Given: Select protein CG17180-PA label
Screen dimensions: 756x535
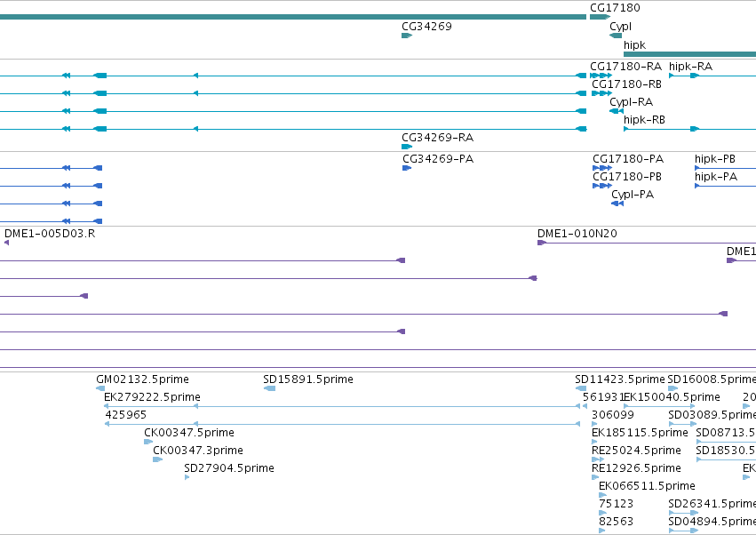Looking at the screenshot, I should pyautogui.click(x=628, y=159).
